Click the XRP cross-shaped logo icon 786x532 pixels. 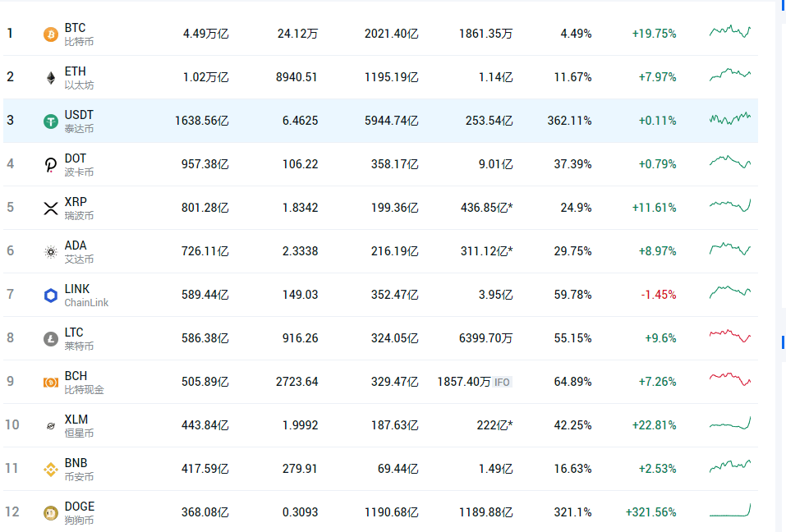(x=51, y=209)
